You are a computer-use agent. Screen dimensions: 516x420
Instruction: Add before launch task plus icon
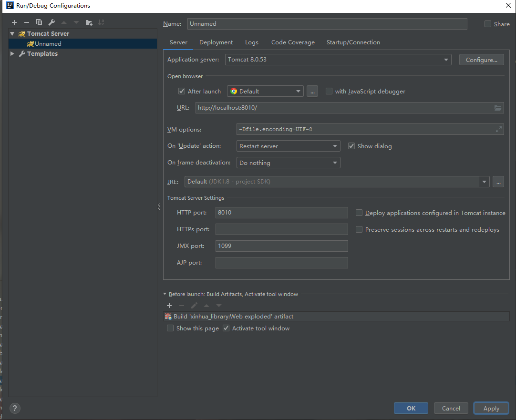[169, 306]
